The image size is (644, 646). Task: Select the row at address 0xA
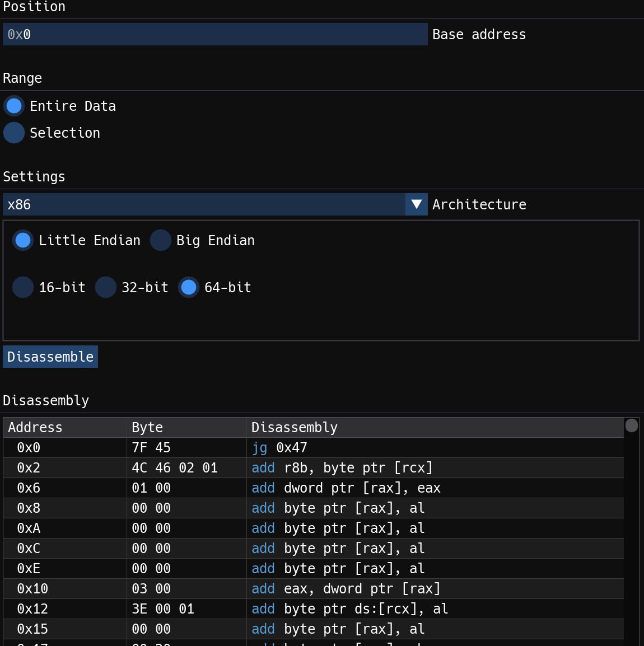(313, 528)
